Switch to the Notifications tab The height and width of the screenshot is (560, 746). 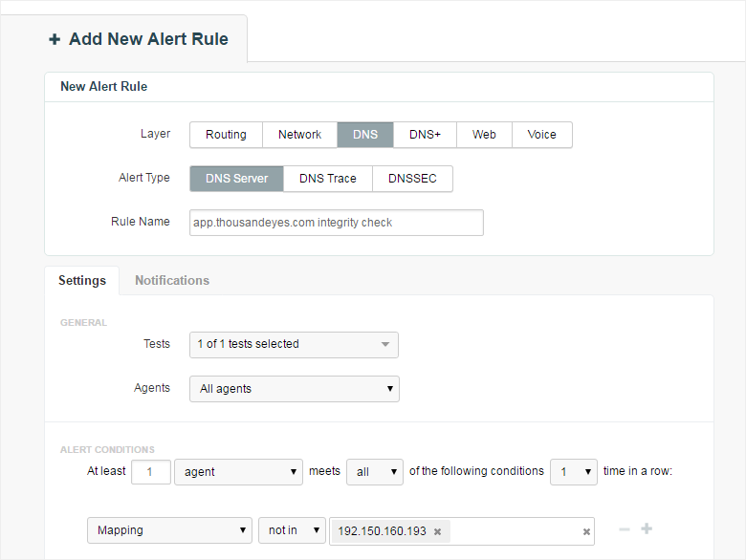coord(172,281)
